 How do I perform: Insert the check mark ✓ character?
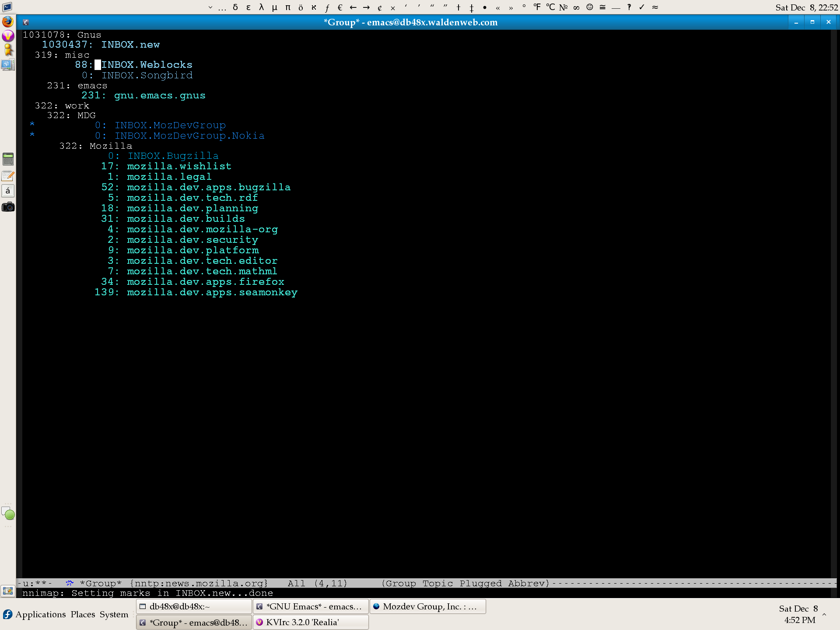coord(642,7)
